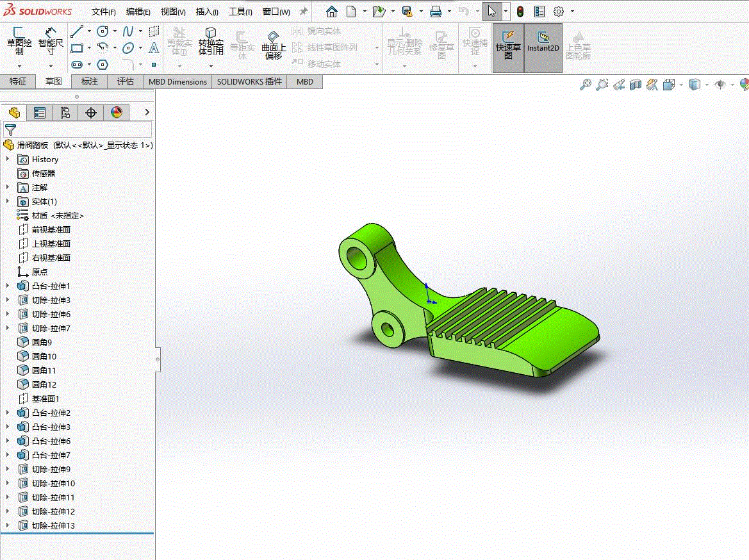Toggle Instant2D button

[543, 48]
